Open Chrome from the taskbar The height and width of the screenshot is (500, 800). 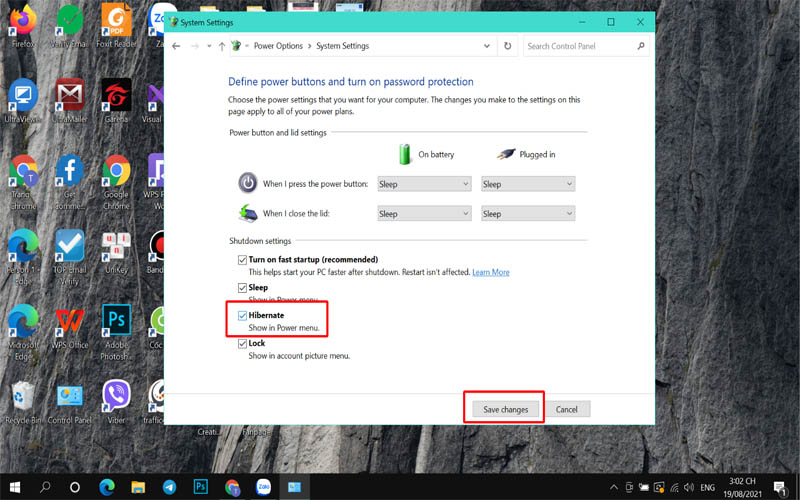click(x=232, y=487)
